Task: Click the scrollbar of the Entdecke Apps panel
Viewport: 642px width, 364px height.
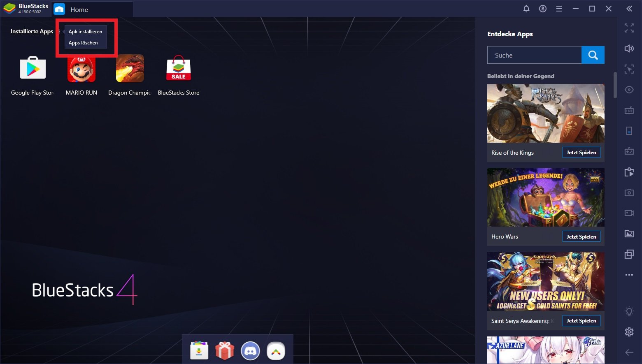Action: coord(615,85)
